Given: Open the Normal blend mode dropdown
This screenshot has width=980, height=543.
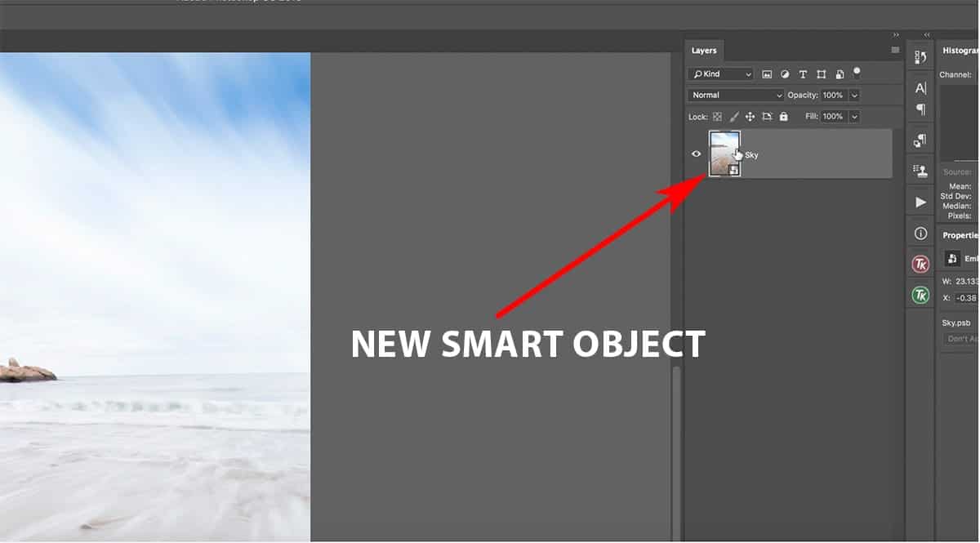Looking at the screenshot, I should 735,95.
